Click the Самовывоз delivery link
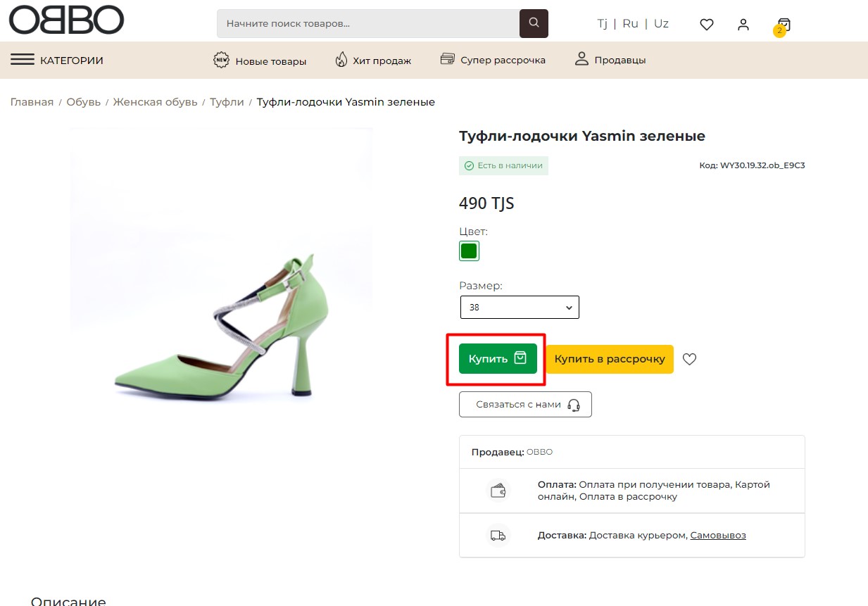Image resolution: width=868 pixels, height=606 pixels. point(717,536)
